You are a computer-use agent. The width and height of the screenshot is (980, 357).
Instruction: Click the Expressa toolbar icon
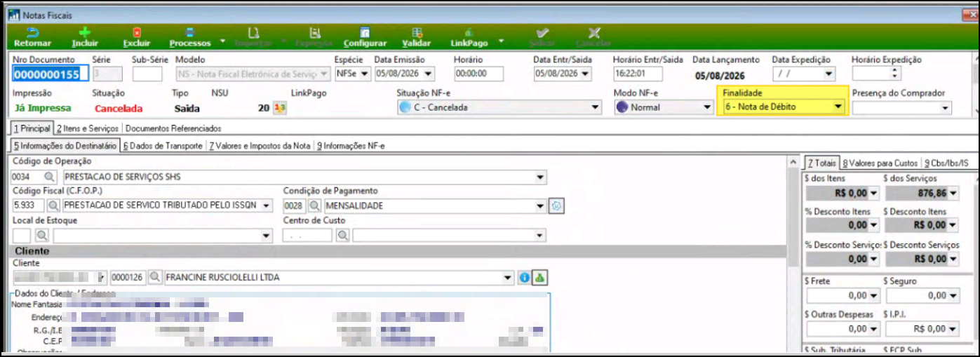[314, 32]
